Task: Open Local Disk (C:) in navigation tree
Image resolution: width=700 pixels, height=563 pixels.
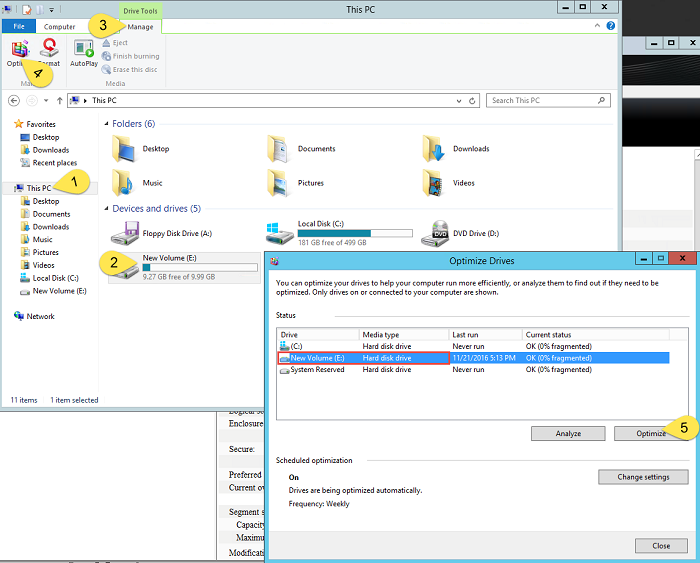Action: click(50, 278)
